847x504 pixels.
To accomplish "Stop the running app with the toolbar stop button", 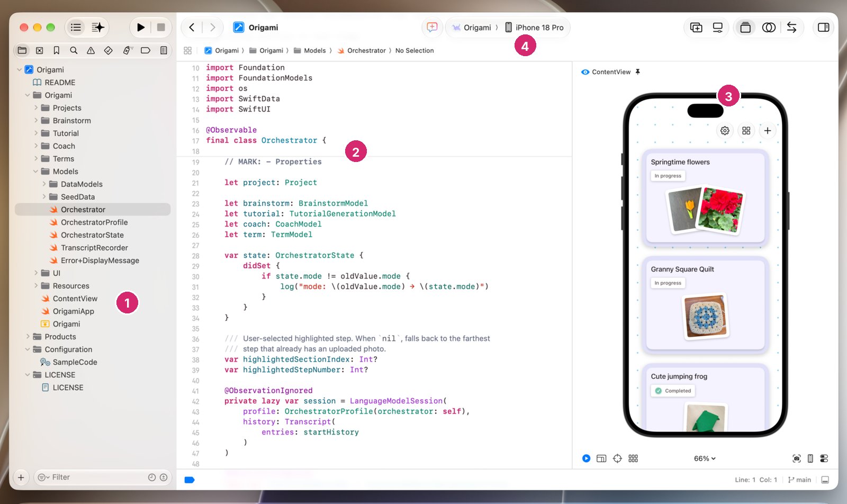I will [161, 27].
